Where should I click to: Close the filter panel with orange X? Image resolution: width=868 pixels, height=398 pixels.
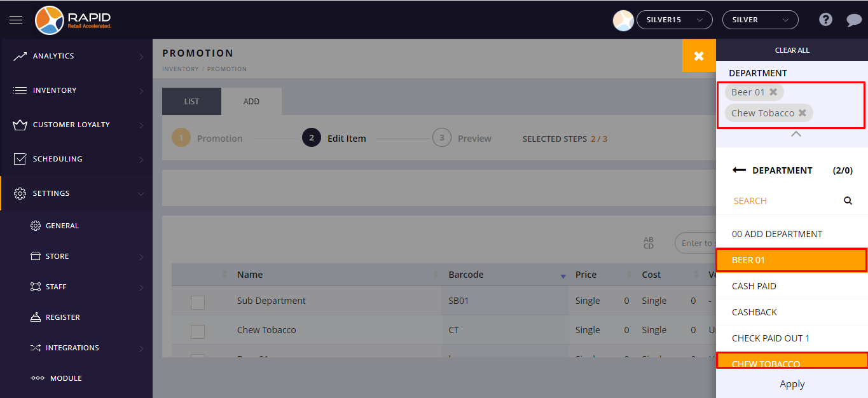coord(699,56)
